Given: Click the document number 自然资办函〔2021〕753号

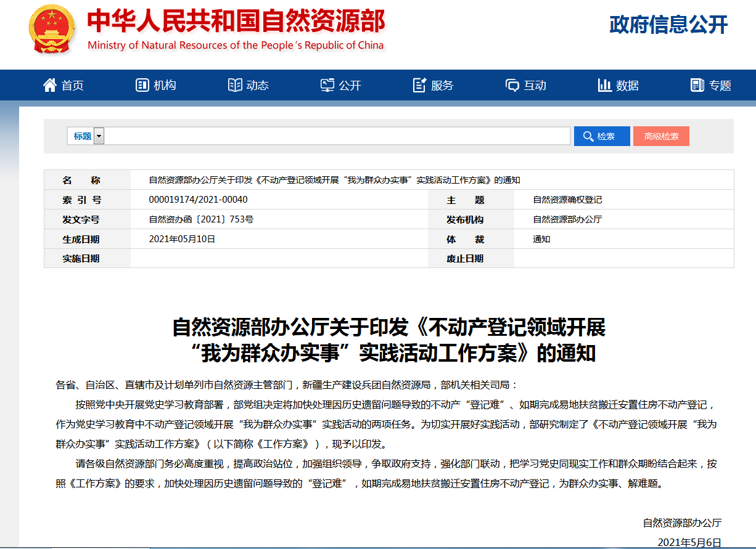Looking at the screenshot, I should (201, 219).
